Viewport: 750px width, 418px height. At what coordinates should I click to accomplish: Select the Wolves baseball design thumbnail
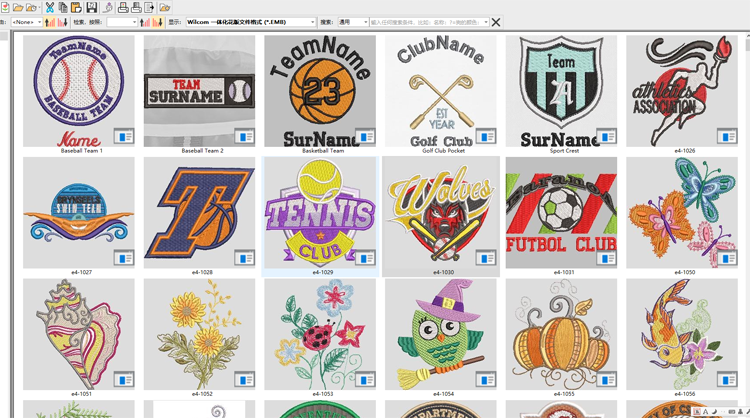[441, 213]
